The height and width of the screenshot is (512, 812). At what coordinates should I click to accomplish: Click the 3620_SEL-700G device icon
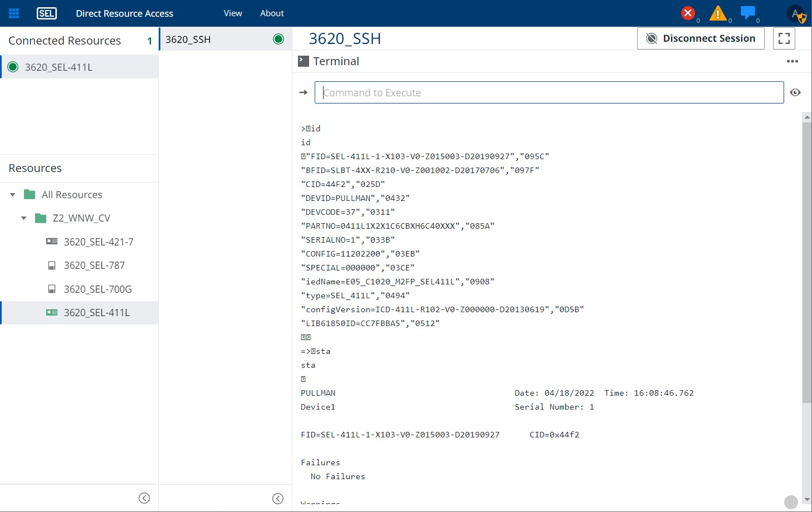coord(52,289)
